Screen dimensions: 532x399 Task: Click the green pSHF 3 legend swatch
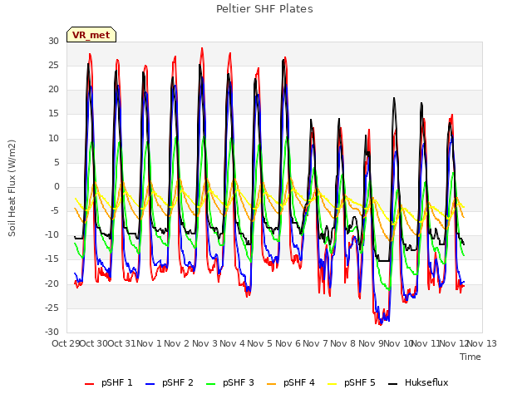point(210,384)
